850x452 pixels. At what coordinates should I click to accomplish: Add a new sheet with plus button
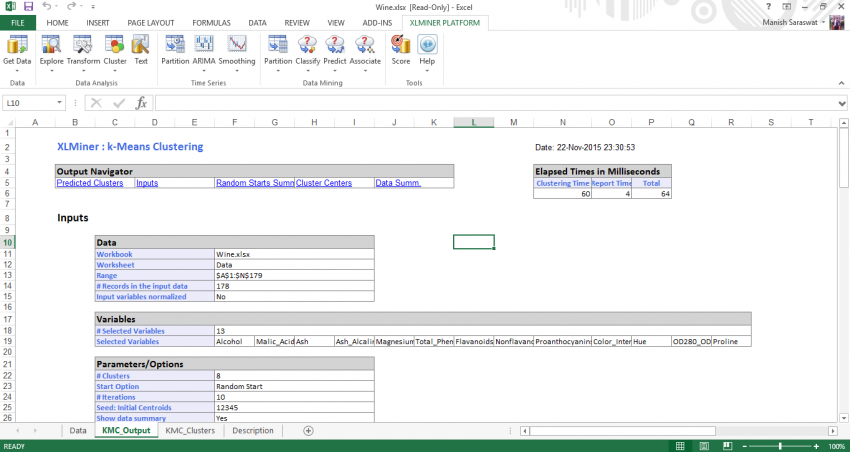pyautogui.click(x=308, y=431)
